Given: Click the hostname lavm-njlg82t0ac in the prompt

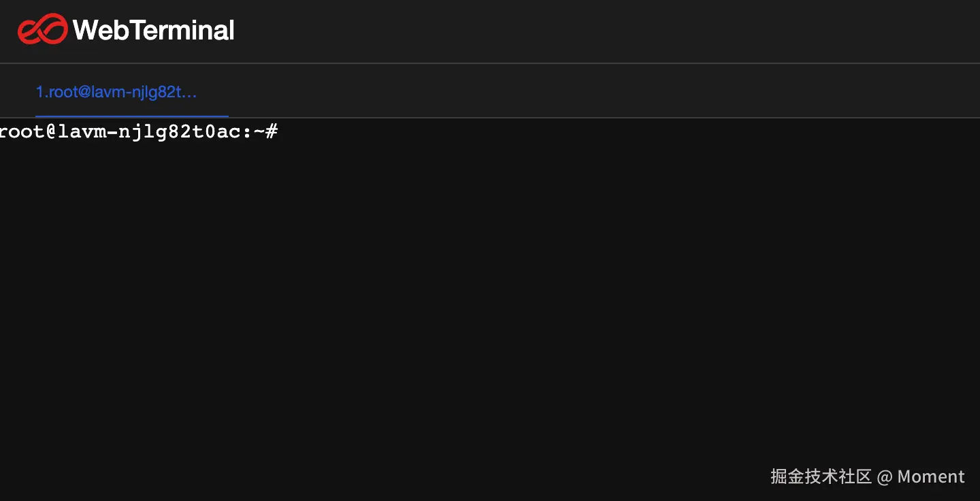Looking at the screenshot, I should click(149, 132).
